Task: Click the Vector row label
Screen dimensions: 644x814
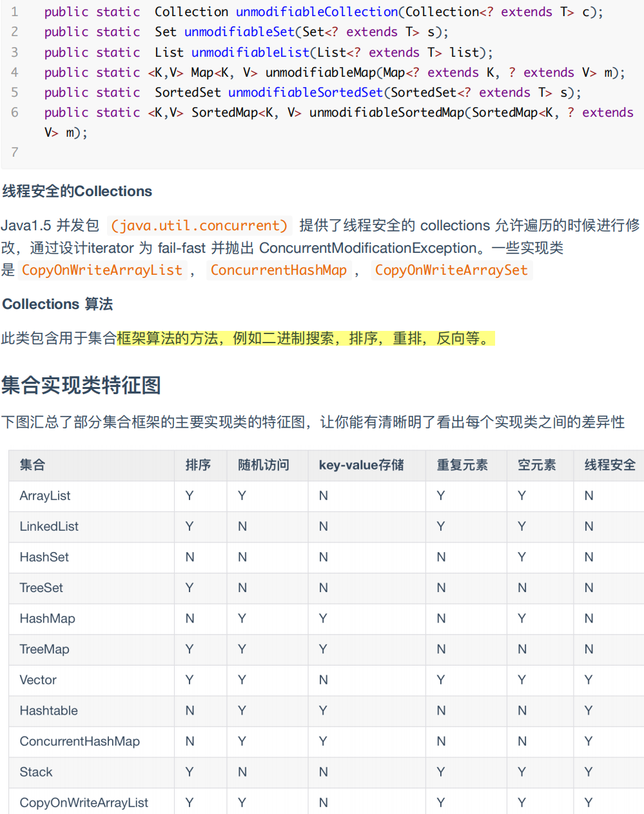Action: 37,680
